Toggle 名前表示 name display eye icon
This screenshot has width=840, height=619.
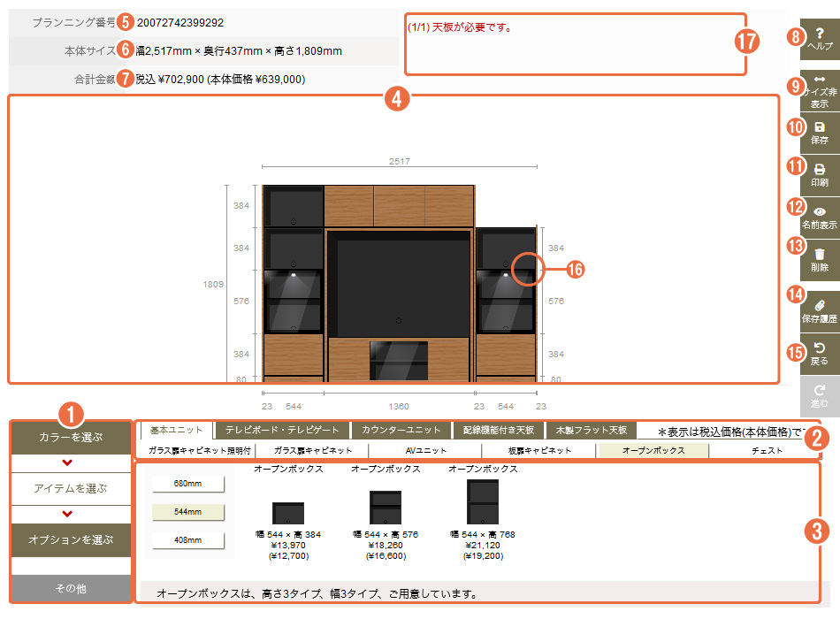coord(820,218)
